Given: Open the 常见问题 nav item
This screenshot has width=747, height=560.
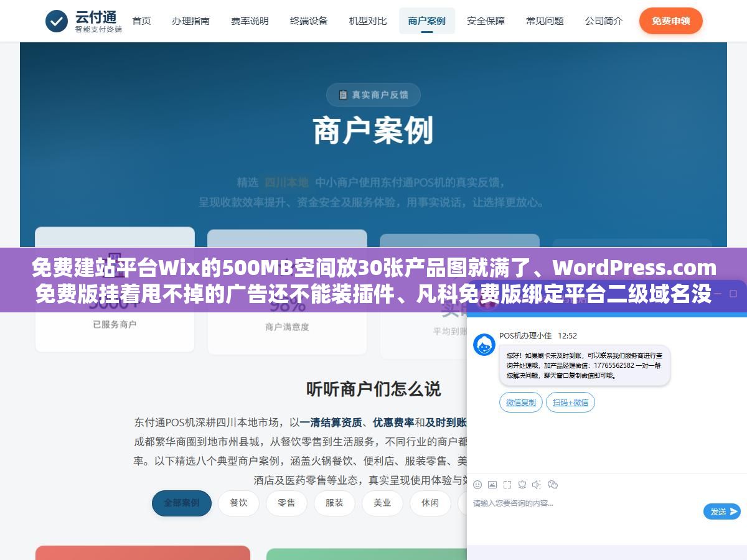Looking at the screenshot, I should [545, 21].
